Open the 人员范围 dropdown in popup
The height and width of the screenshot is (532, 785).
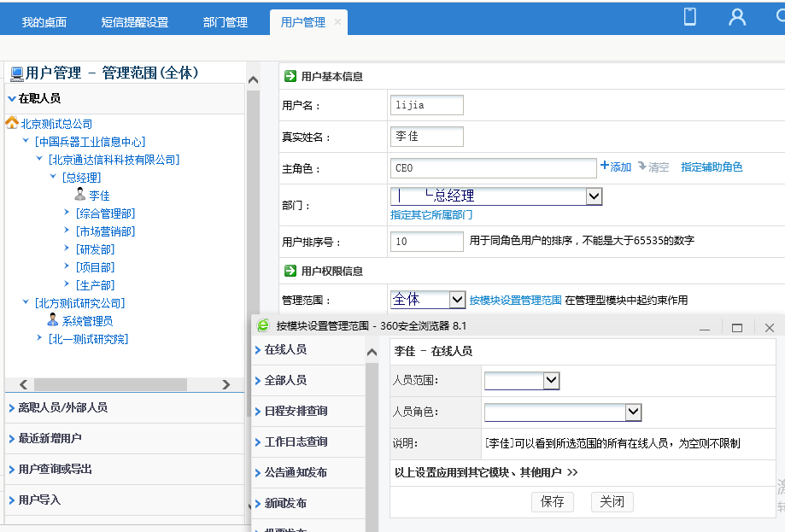pos(551,381)
